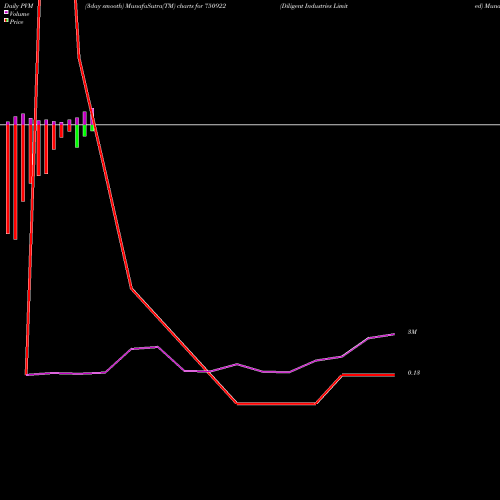Click the '3M' volume value label
Viewport: 500px width, 500px height.
412,332
